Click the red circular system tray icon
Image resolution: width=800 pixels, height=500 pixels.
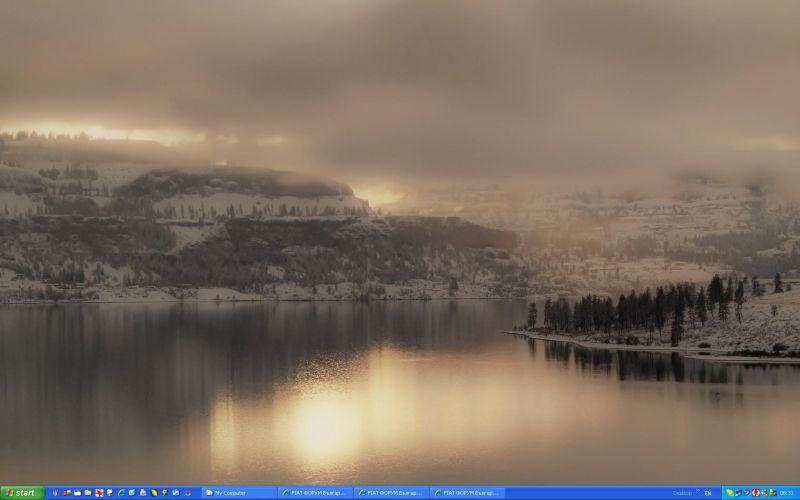[755, 493]
